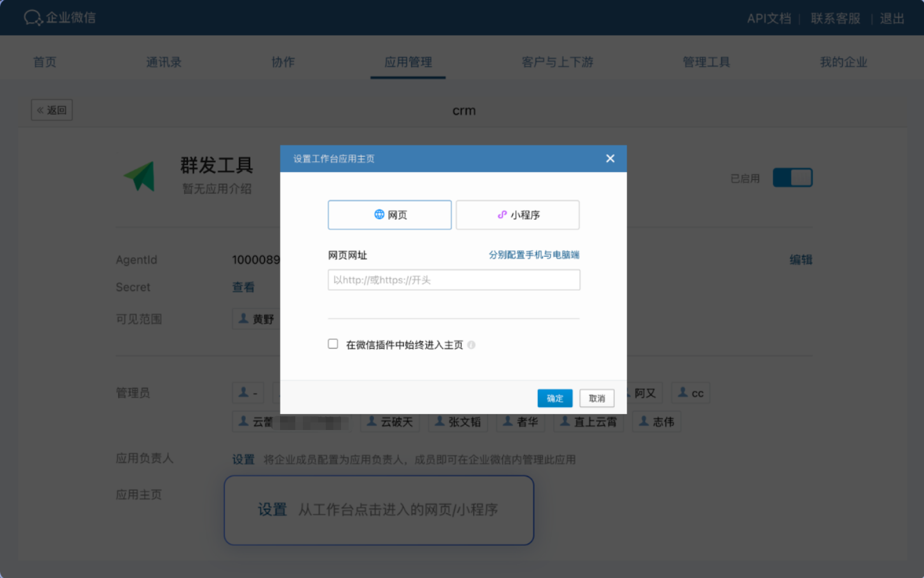Click the 群发工具 paper plane app icon
The image size is (924, 578).
point(140,176)
